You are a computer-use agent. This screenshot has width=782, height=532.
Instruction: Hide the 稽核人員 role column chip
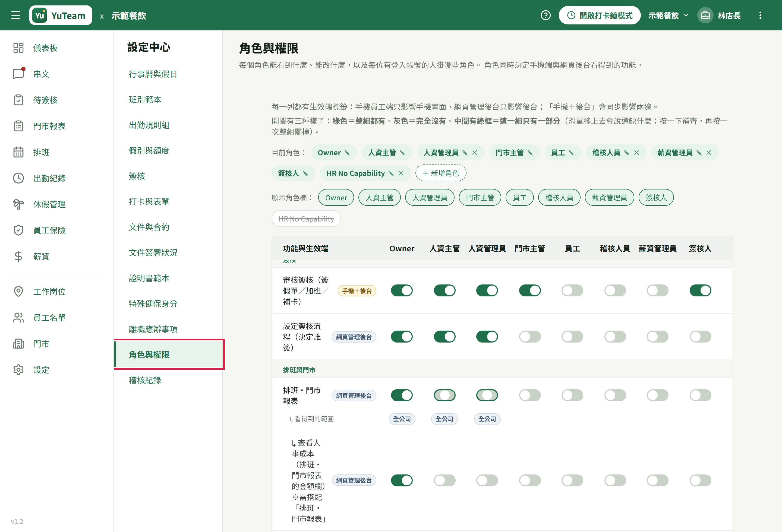pyautogui.click(x=559, y=197)
